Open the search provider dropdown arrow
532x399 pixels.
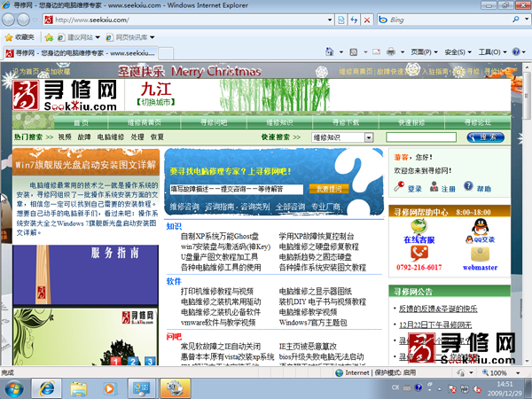(527, 20)
